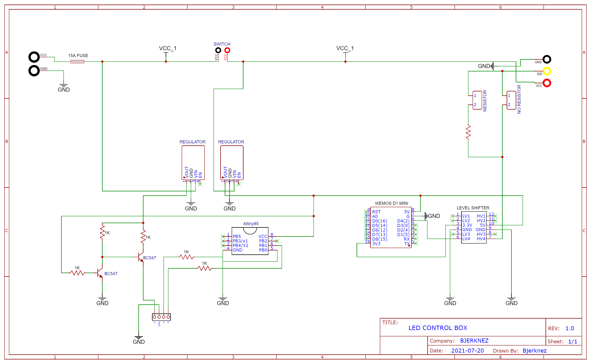Click the PB3/x1 pin label on Attiny85
The width and height of the screenshot is (591, 364).
click(240, 241)
